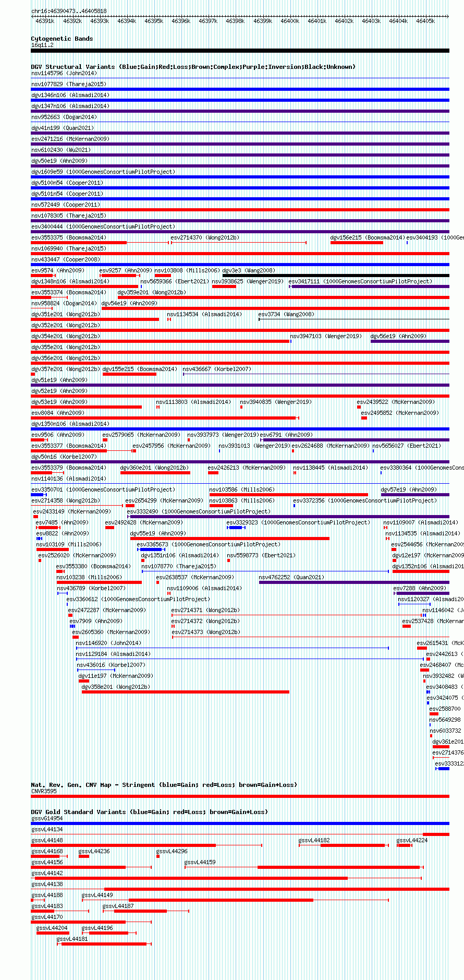Image resolution: width=464 pixels, height=980 pixels.
Task: Select variant dgv155e215 (Boomsma2014)
Action: point(140,369)
